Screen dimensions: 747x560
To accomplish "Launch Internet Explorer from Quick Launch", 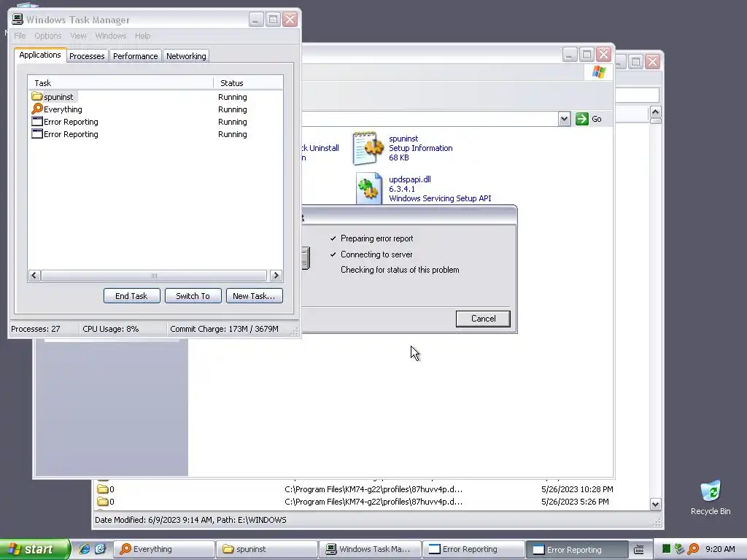I will [x=85, y=549].
